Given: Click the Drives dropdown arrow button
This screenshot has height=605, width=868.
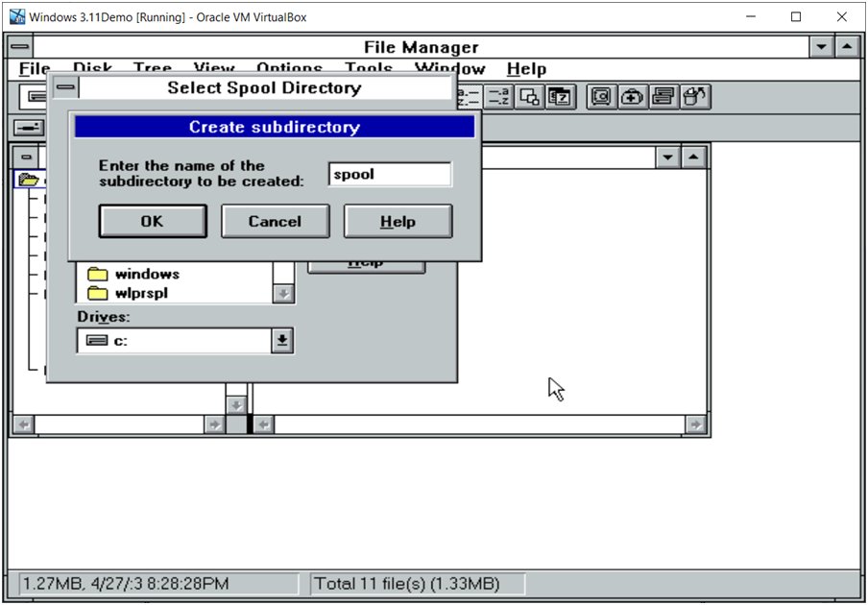Looking at the screenshot, I should 282,340.
